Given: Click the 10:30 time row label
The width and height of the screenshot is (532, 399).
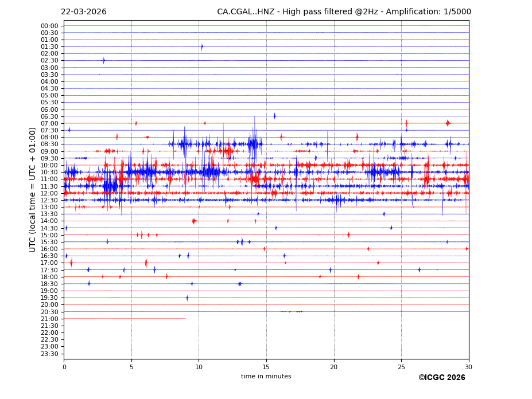Looking at the screenshot, I should pyautogui.click(x=49, y=172).
